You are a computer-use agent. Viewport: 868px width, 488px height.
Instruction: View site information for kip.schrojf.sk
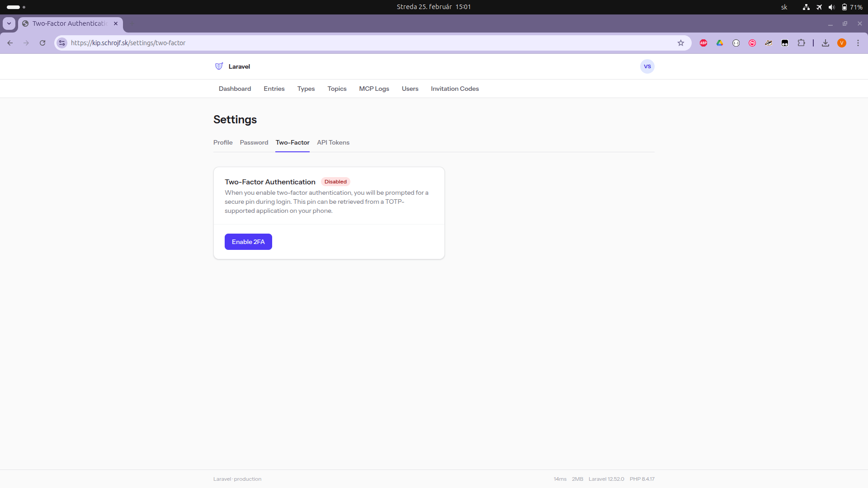[62, 43]
